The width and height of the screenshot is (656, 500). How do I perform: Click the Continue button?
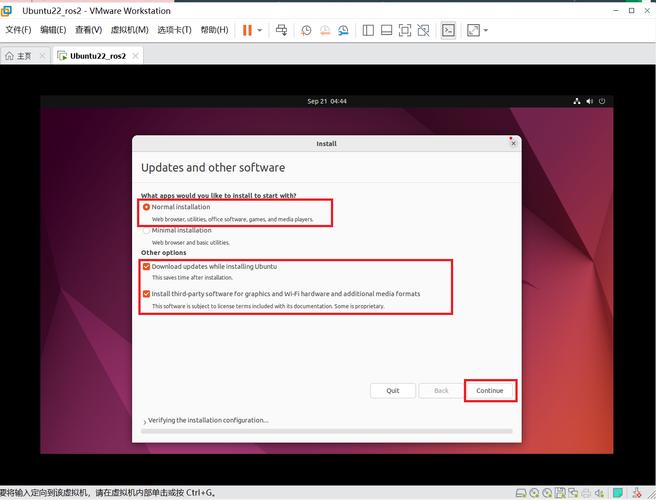490,390
